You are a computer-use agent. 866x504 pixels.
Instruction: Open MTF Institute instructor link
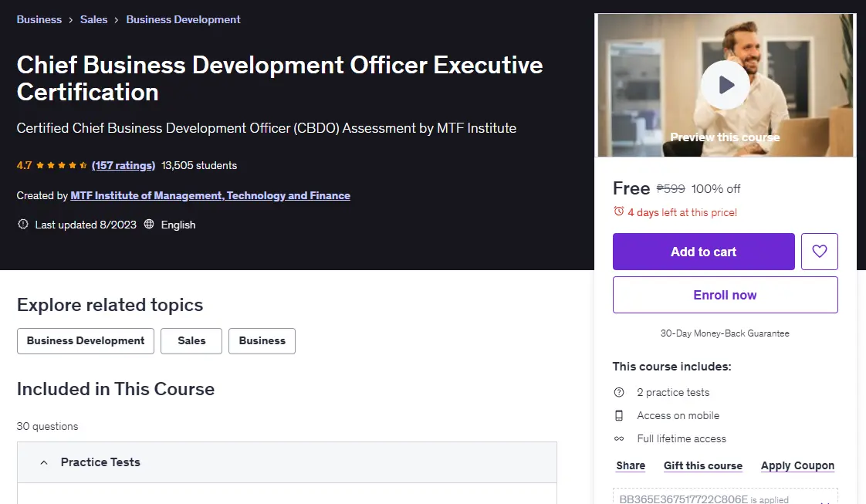click(211, 195)
